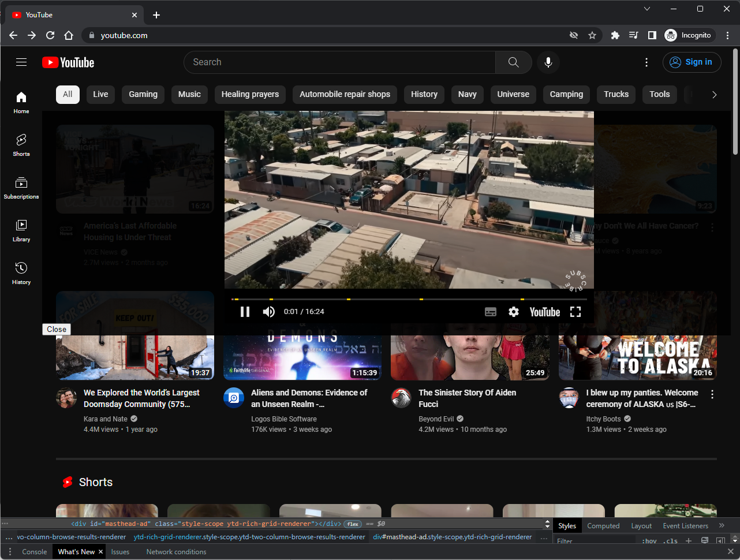Select the Navy filter chip
Screen dimensions: 740x560
tap(468, 94)
